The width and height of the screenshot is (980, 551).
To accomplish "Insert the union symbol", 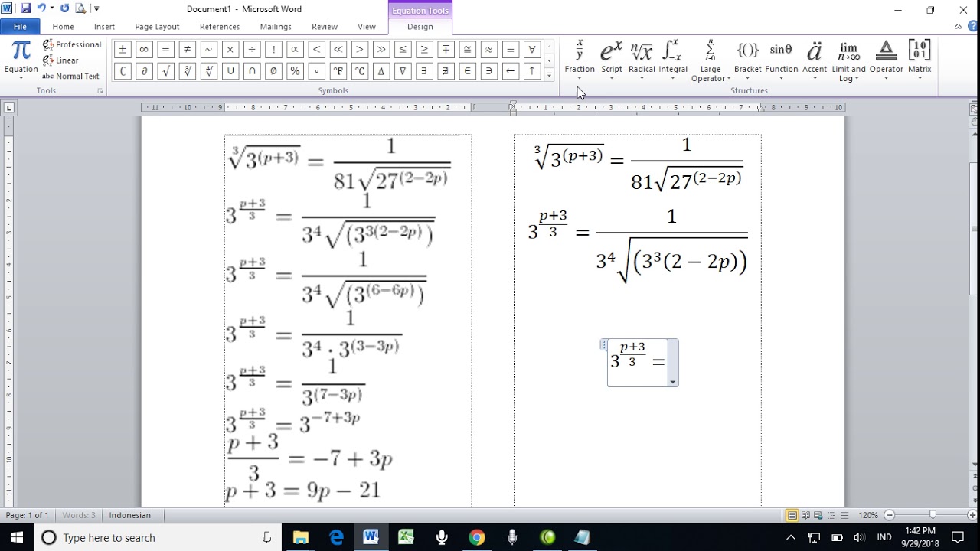I will [x=230, y=71].
